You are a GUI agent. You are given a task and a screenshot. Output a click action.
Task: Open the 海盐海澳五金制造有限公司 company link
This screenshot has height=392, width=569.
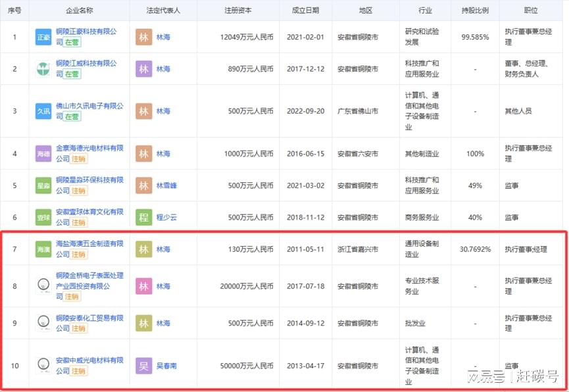(89, 244)
